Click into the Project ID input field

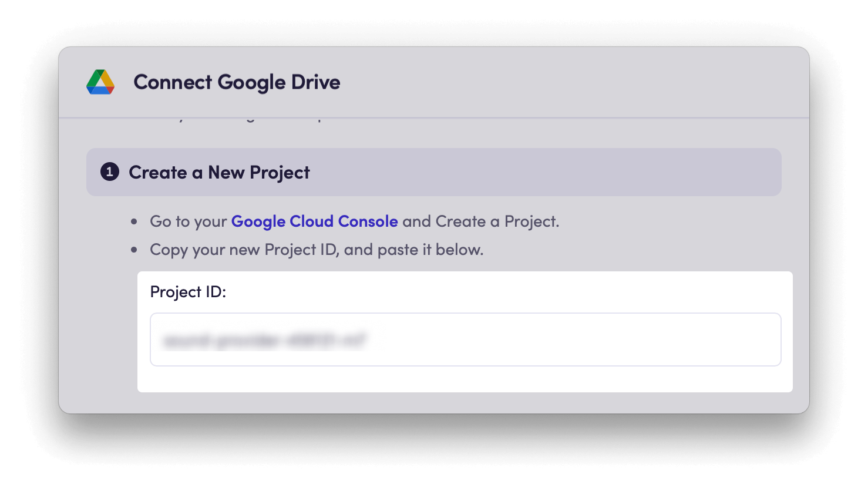coord(465,340)
